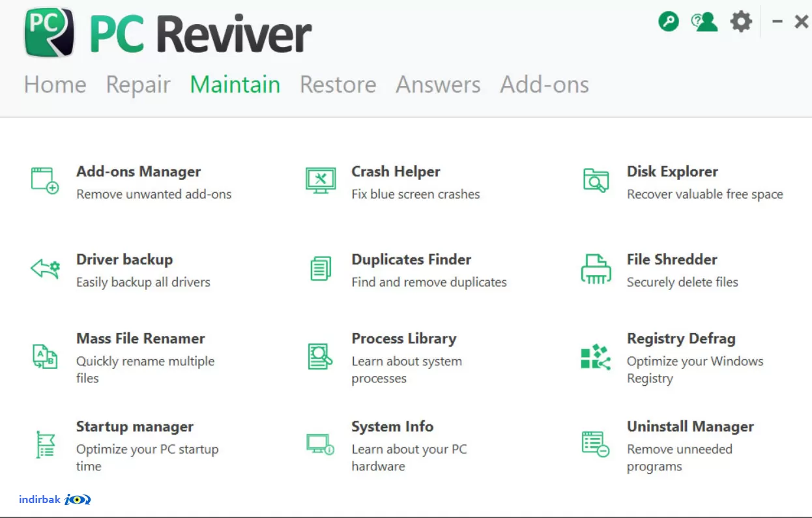Open Mass File Renamer title link

(141, 339)
